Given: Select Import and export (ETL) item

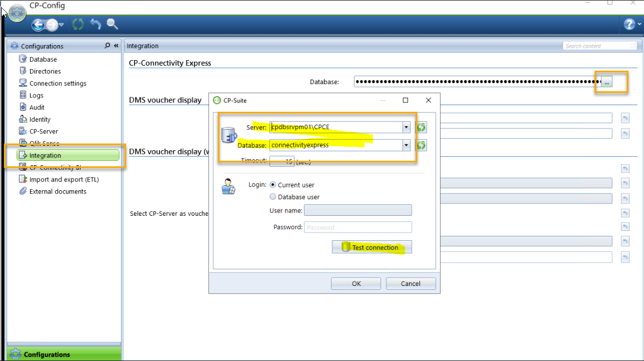Looking at the screenshot, I should pyautogui.click(x=64, y=180).
